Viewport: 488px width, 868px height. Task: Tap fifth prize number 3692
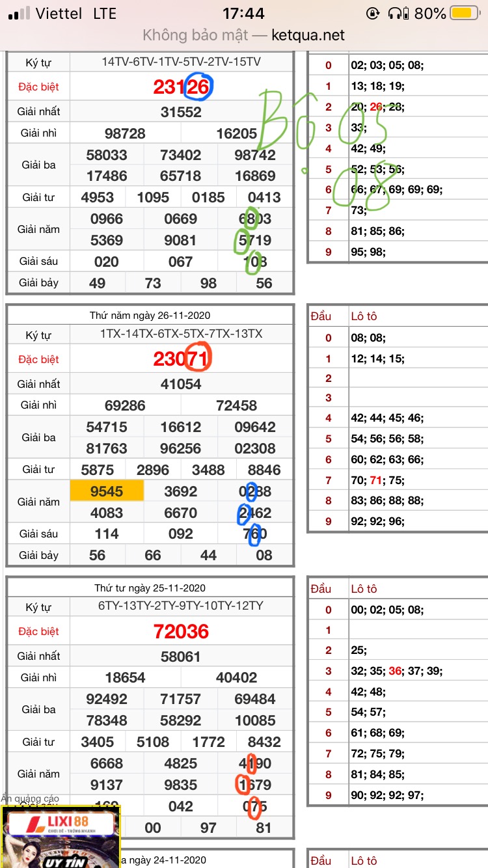pos(181,491)
